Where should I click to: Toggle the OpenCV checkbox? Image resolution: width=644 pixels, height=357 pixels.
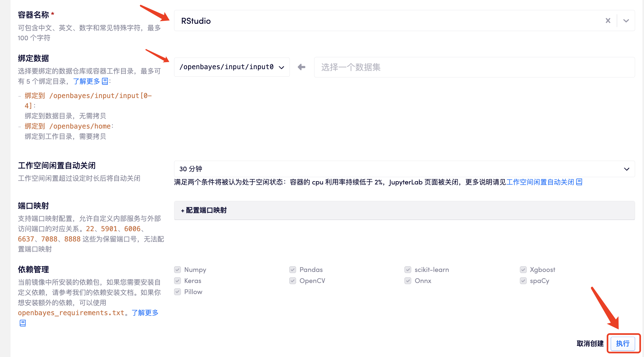(x=293, y=281)
